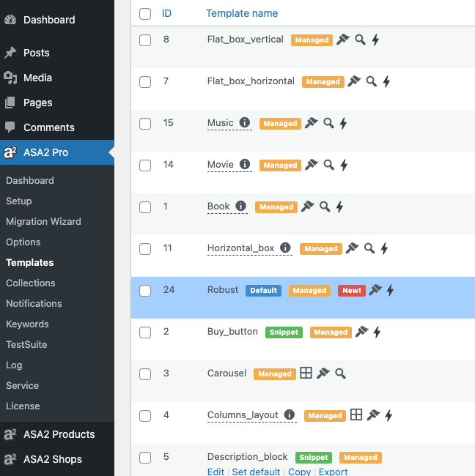The height and width of the screenshot is (476, 475).
Task: Click the magnifier icon in Horizontal_box row
Action: [x=369, y=248]
